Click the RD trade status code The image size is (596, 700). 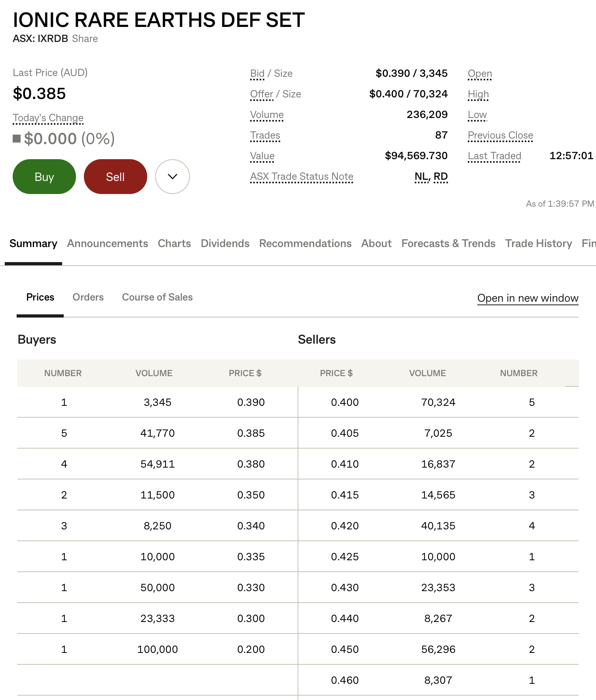(441, 177)
